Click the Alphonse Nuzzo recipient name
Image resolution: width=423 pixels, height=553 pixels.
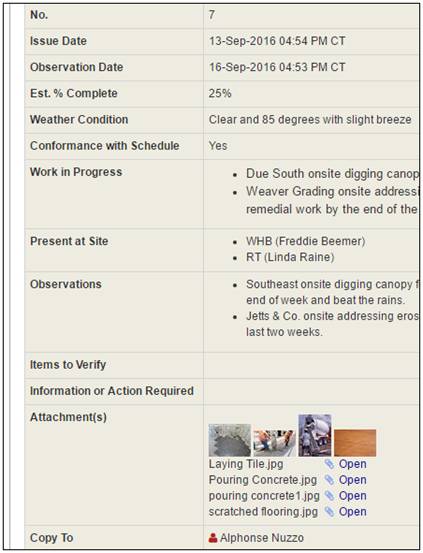coord(262,538)
